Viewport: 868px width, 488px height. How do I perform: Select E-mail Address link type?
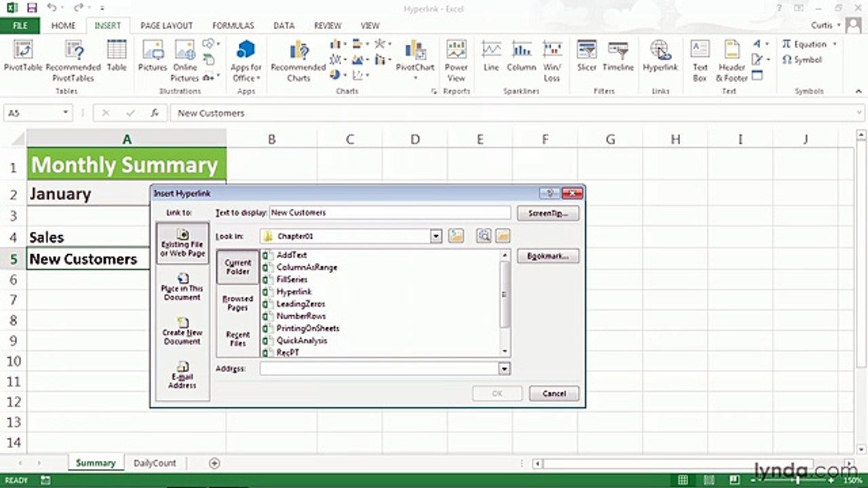coord(182,375)
